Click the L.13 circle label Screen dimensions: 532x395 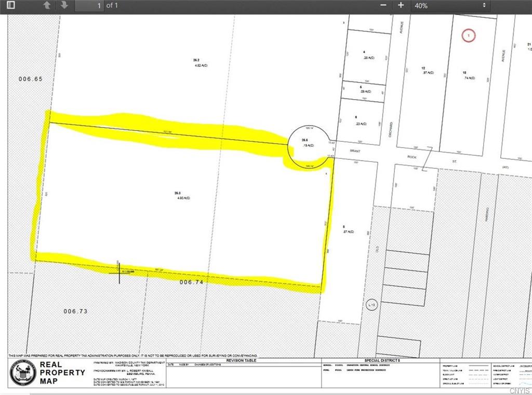click(372, 305)
